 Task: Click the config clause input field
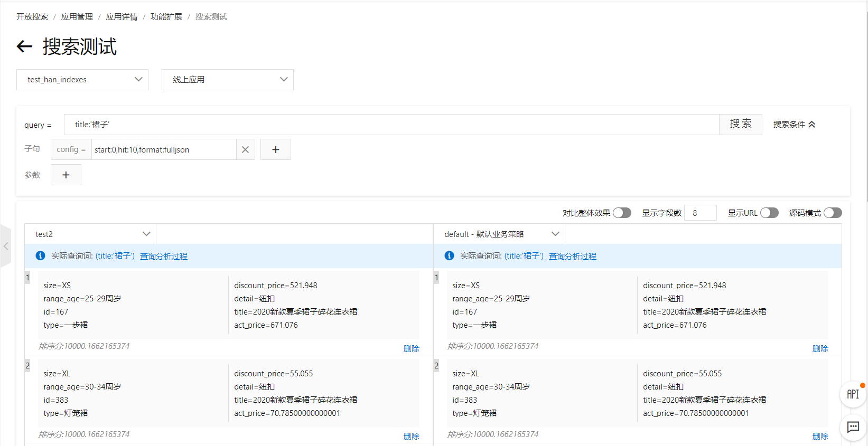click(164, 149)
